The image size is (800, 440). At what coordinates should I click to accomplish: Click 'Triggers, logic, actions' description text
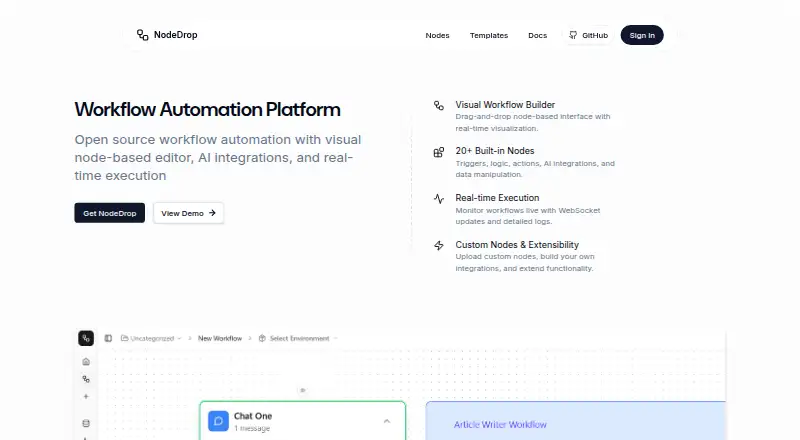pos(535,169)
